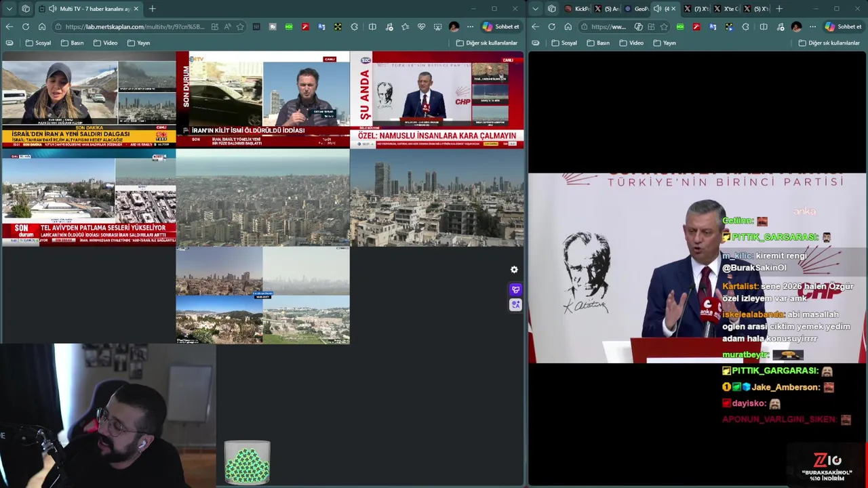The width and height of the screenshot is (868, 488).
Task: Toggle split screen in left window
Action: [372, 26]
